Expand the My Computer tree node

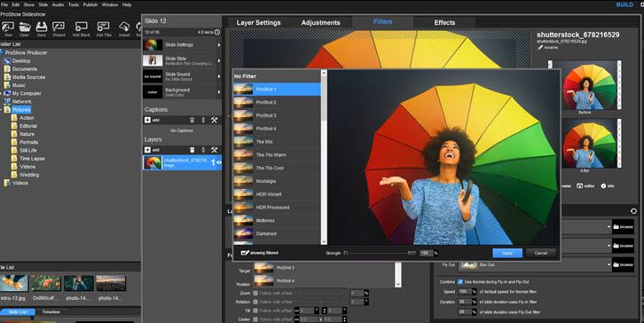pos(1,93)
